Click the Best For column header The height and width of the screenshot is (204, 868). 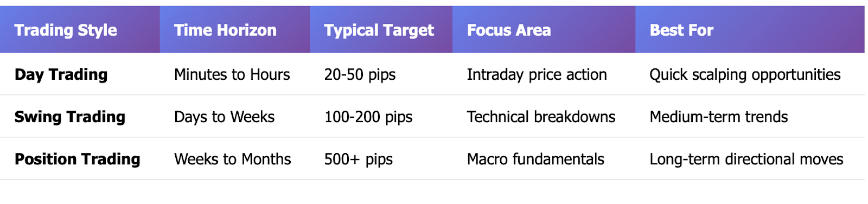[x=681, y=30]
